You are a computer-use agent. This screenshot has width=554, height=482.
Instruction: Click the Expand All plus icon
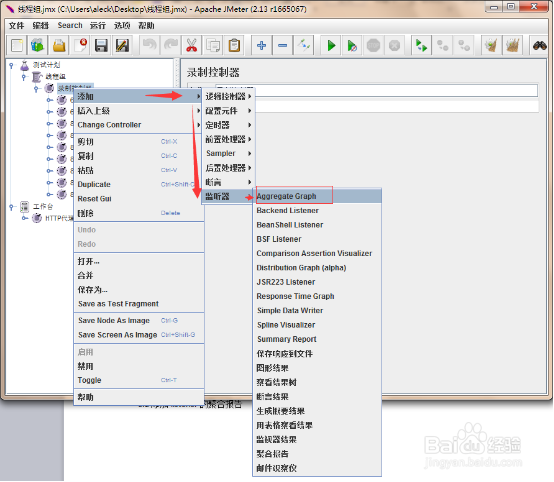(261, 45)
